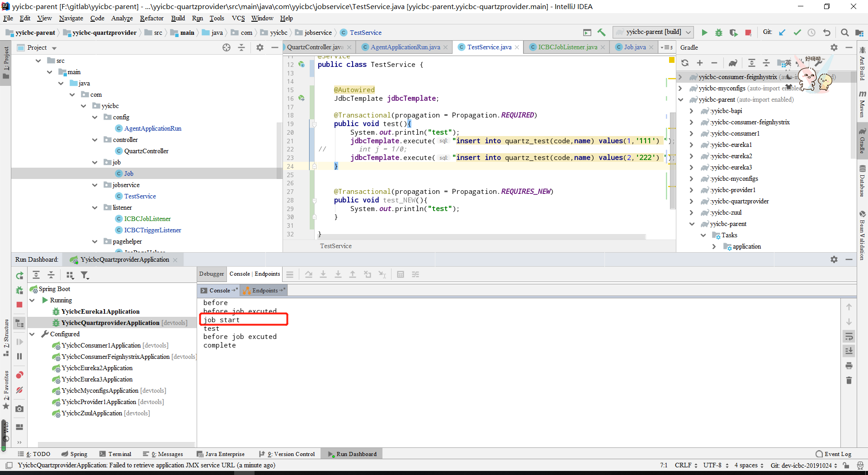Refresh all Gradle projects
The height and width of the screenshot is (475, 868).
685,63
